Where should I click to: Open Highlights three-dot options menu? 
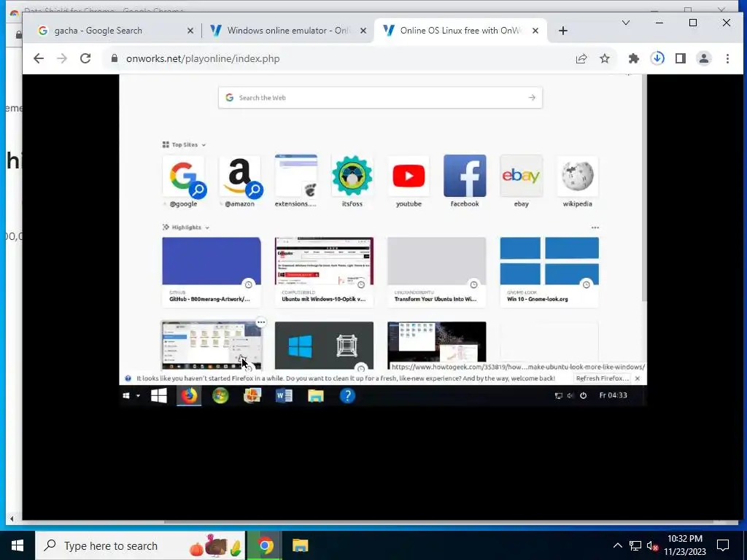click(595, 227)
